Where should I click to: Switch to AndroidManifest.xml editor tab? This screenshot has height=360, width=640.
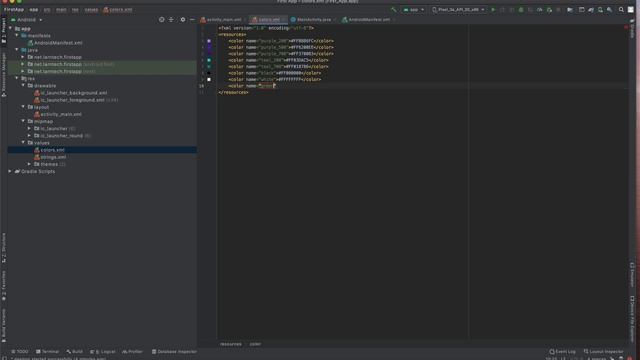pos(368,20)
